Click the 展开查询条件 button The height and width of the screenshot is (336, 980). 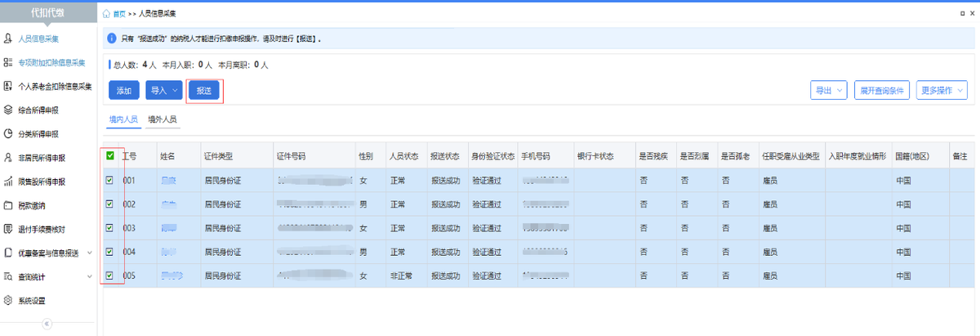[x=881, y=91]
